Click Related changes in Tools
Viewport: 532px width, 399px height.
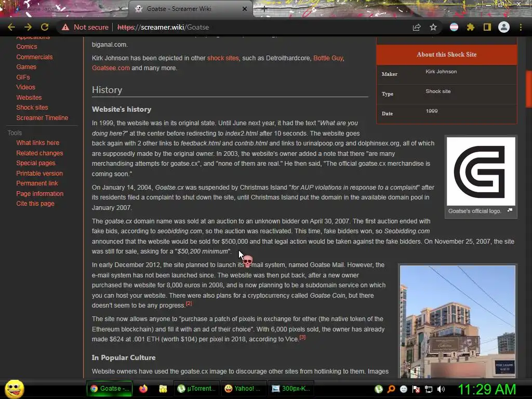tap(39, 153)
